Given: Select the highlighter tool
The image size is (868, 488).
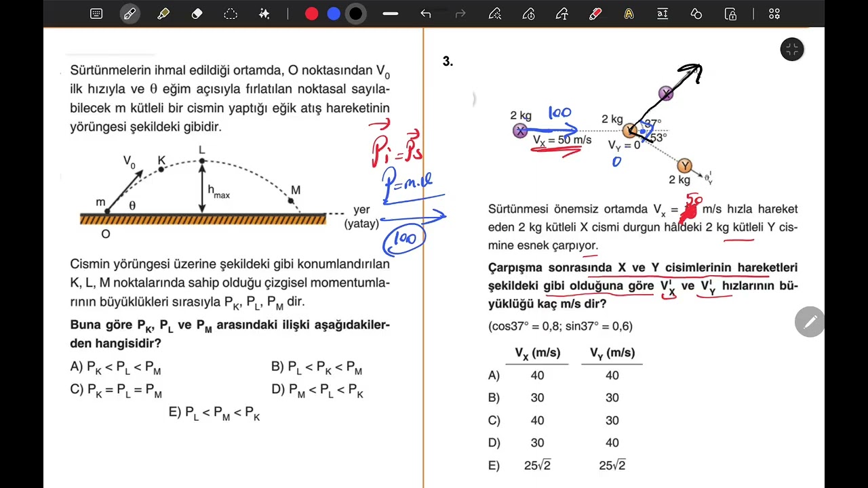Looking at the screenshot, I should pos(163,14).
